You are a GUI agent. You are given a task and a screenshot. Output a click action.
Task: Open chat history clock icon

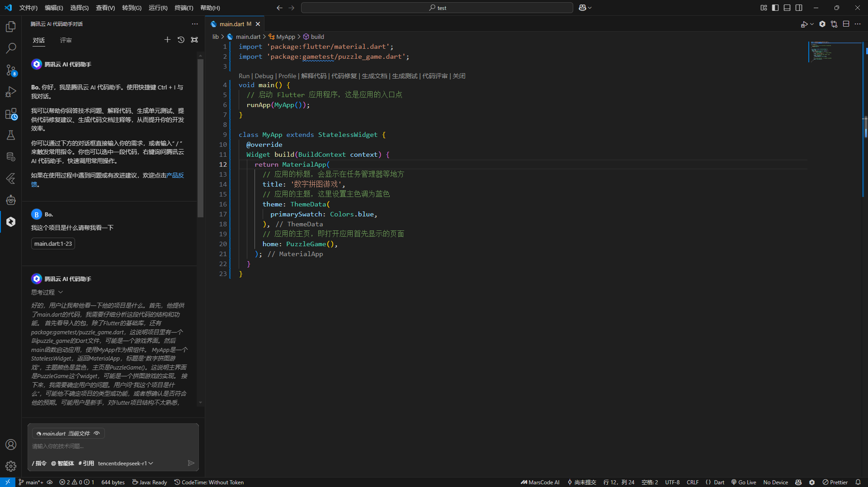click(181, 40)
